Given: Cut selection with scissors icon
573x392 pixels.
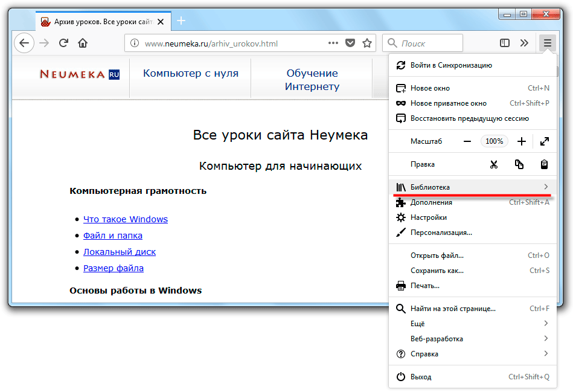Looking at the screenshot, I should tap(494, 164).
